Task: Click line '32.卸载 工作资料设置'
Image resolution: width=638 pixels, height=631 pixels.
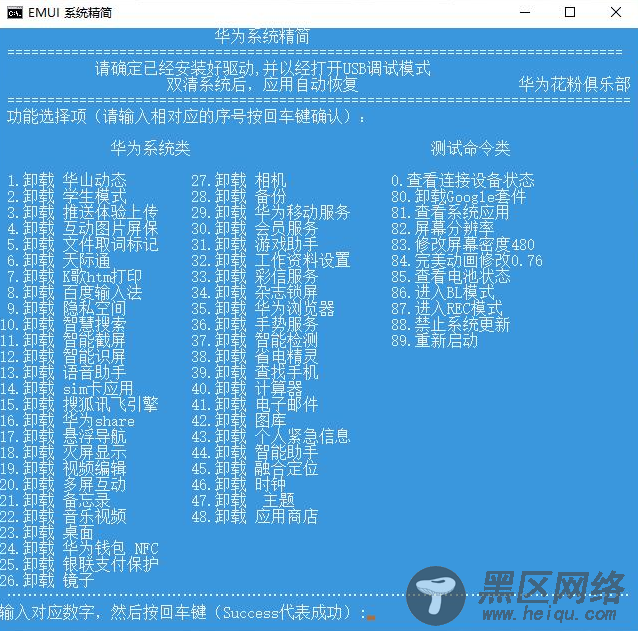Action: [271, 261]
